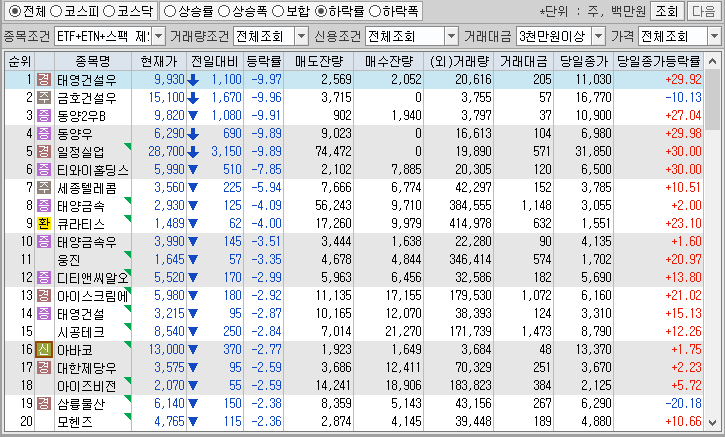
Task: Click the 주 badge beside 세종텔레콤
Action: pyautogui.click(x=44, y=188)
